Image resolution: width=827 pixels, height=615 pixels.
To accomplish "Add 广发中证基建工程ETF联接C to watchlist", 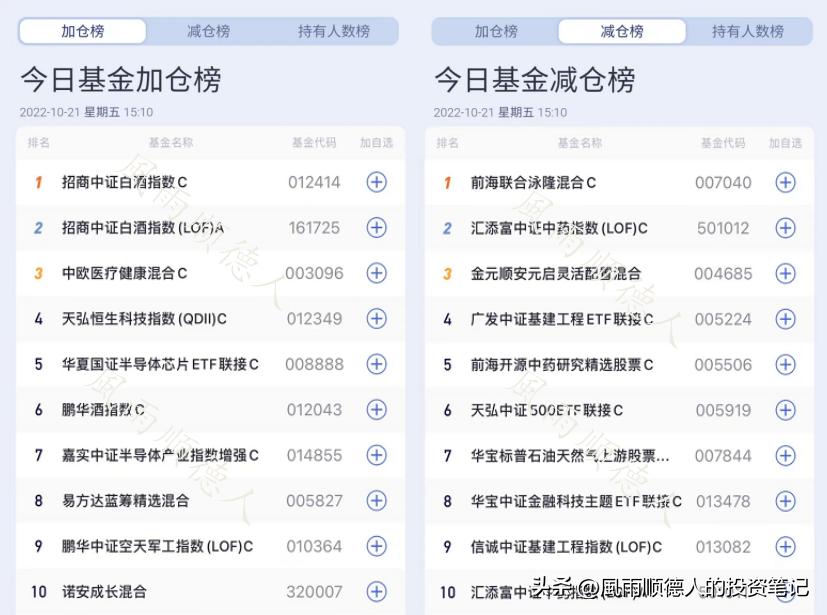I will [x=785, y=319].
